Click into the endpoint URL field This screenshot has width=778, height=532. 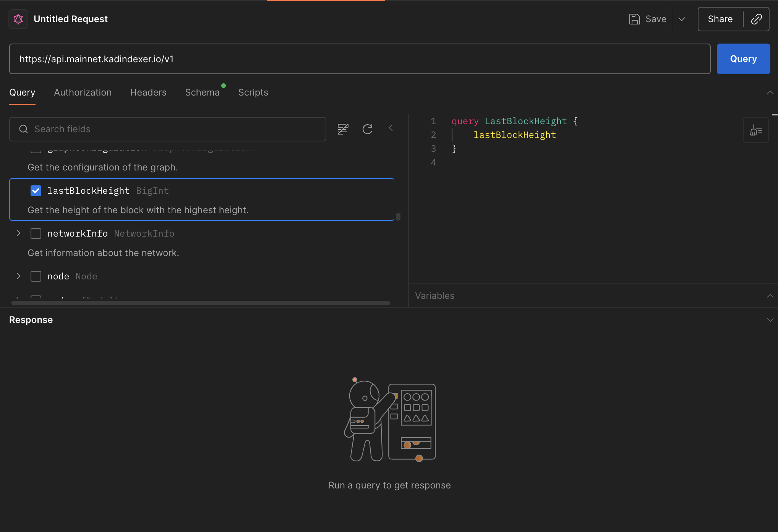pyautogui.click(x=359, y=59)
